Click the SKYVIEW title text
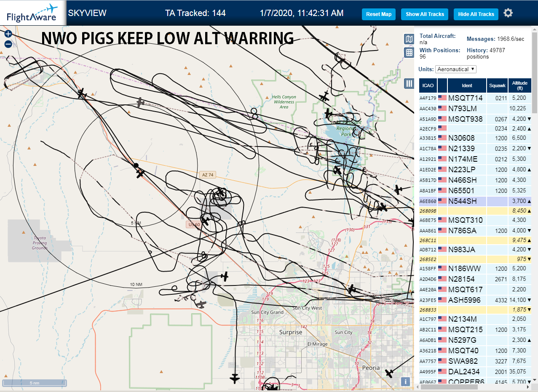This screenshot has height=392, width=538. pos(87,13)
